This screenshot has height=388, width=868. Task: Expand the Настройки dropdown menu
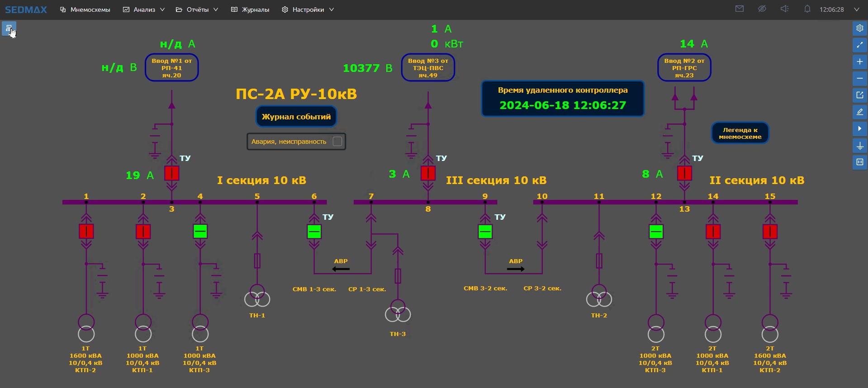[x=308, y=9]
